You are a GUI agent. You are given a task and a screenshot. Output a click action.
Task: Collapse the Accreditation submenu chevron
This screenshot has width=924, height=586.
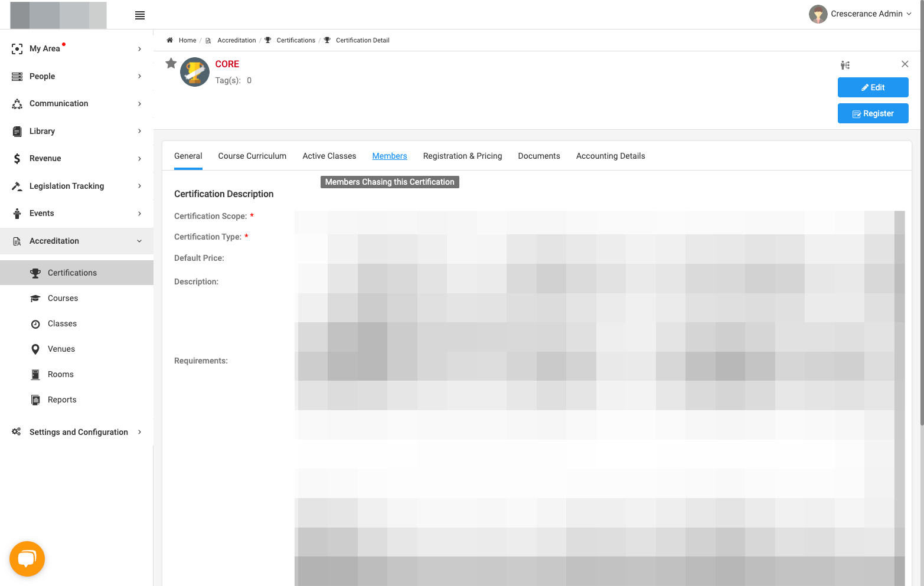(x=139, y=241)
